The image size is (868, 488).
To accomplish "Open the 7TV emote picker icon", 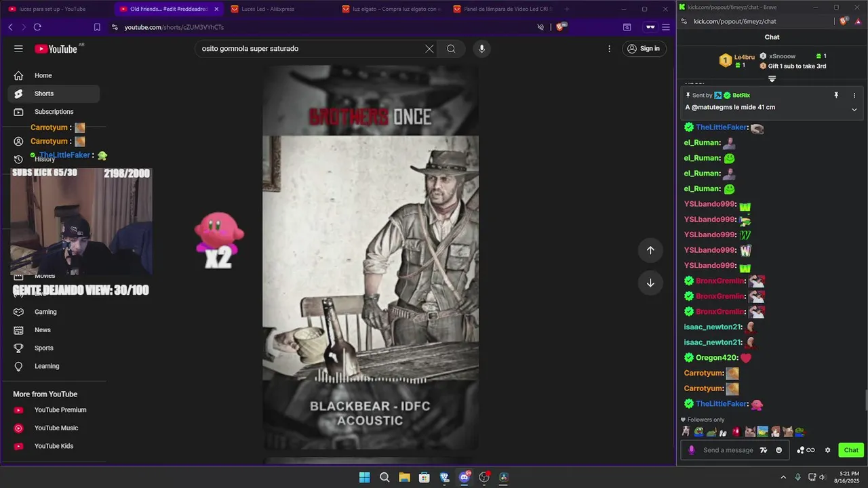I will pos(764,450).
